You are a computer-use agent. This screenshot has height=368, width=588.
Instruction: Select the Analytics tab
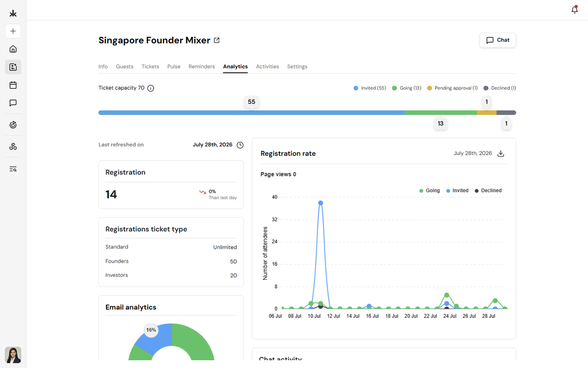pyautogui.click(x=235, y=67)
